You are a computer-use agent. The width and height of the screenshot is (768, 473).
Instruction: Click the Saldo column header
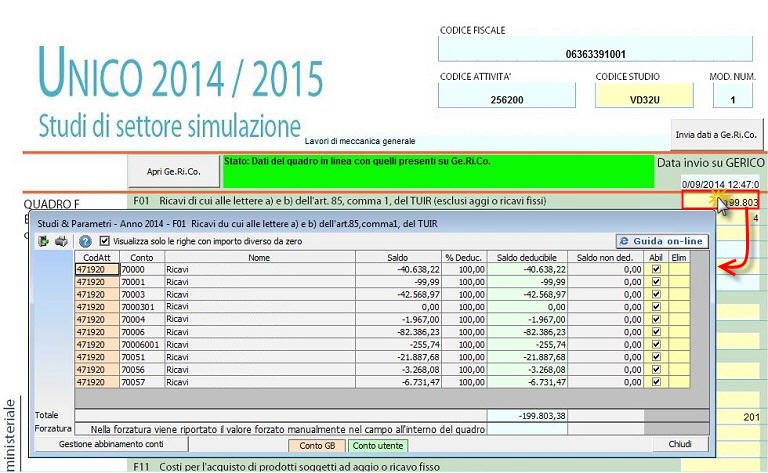(x=398, y=257)
